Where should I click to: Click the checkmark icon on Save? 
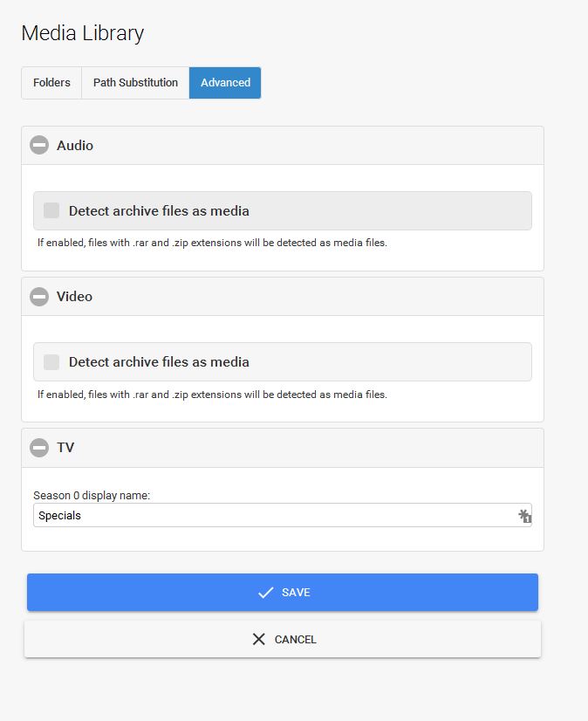tap(266, 593)
